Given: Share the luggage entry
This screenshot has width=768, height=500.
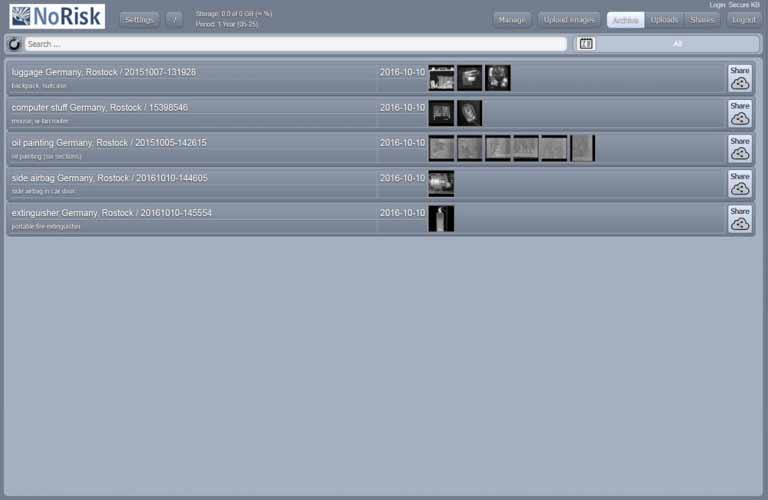Looking at the screenshot, I should click(740, 78).
